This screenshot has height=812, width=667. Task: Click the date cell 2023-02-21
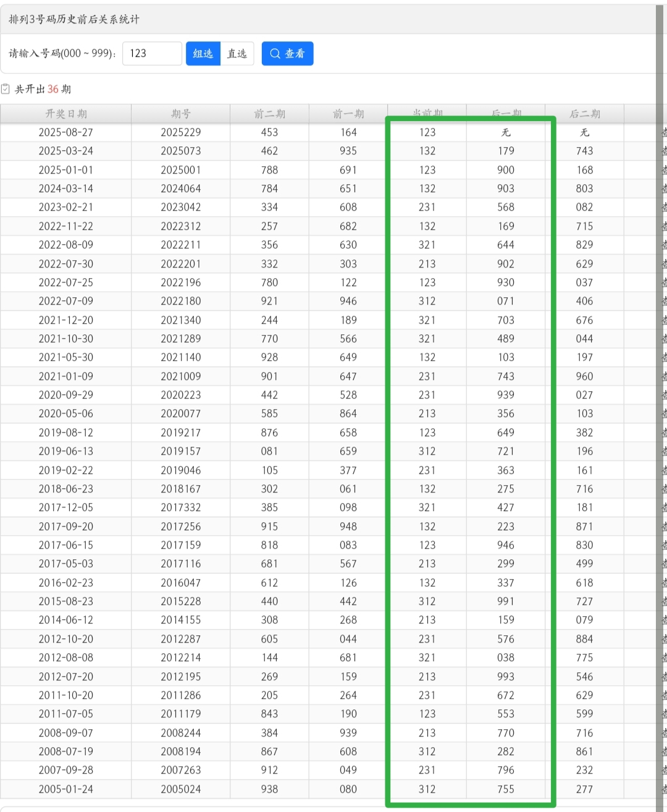(x=66, y=207)
